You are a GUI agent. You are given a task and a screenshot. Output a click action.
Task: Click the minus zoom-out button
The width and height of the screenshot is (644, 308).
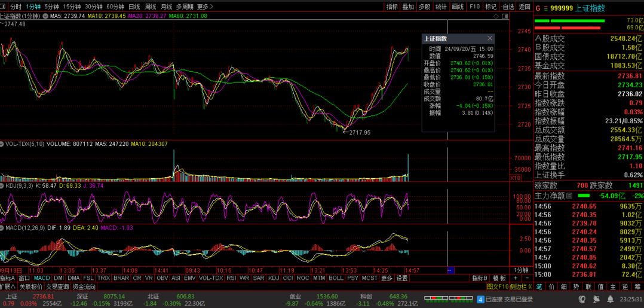tap(528, 278)
